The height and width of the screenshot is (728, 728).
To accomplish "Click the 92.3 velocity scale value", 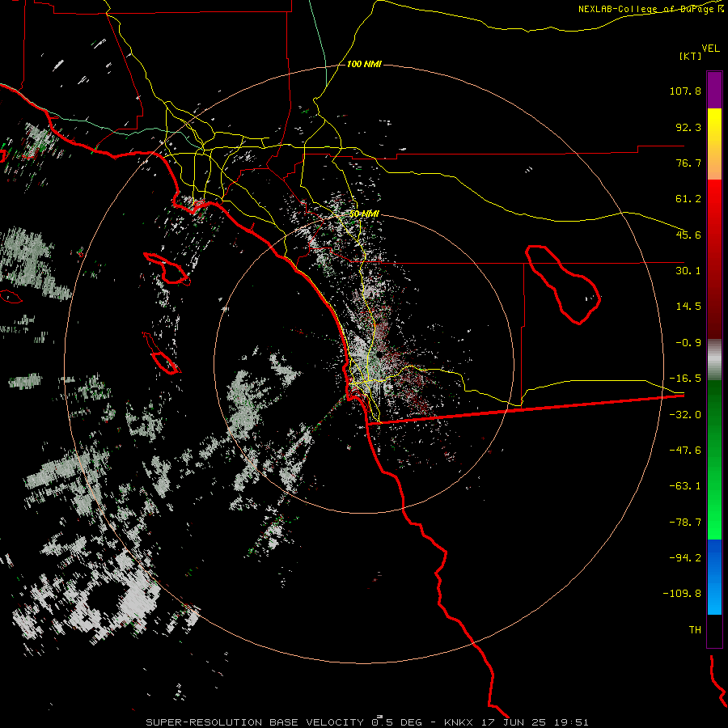I will click(x=688, y=127).
